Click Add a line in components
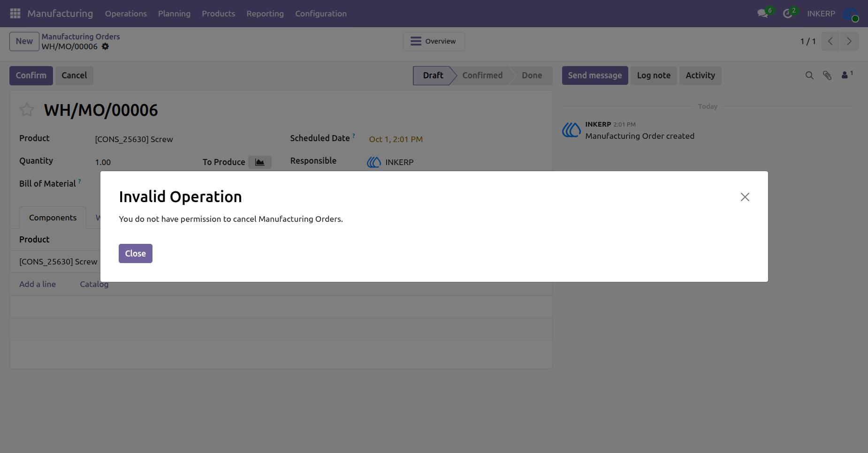Screen dimensions: 868x453 tap(38, 284)
